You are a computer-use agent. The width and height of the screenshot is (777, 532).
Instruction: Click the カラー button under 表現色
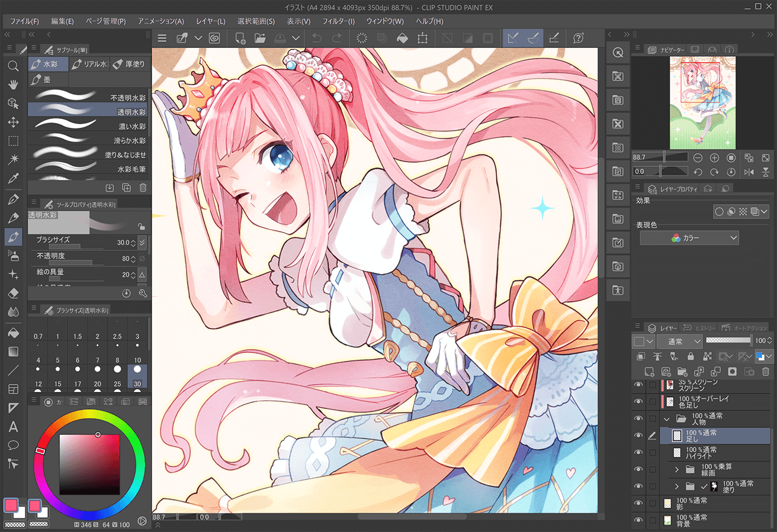coord(689,237)
